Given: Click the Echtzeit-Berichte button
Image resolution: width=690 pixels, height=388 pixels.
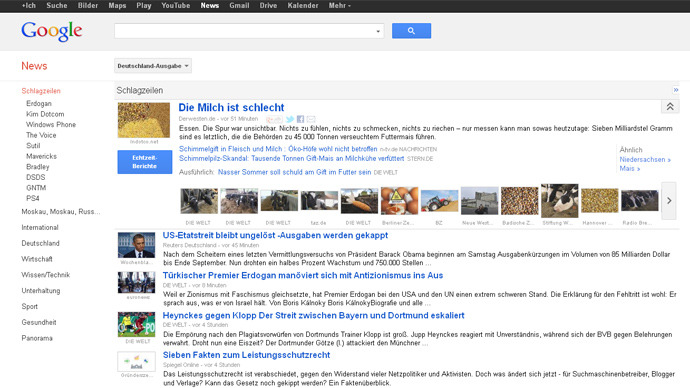Looking at the screenshot, I should coord(145,162).
